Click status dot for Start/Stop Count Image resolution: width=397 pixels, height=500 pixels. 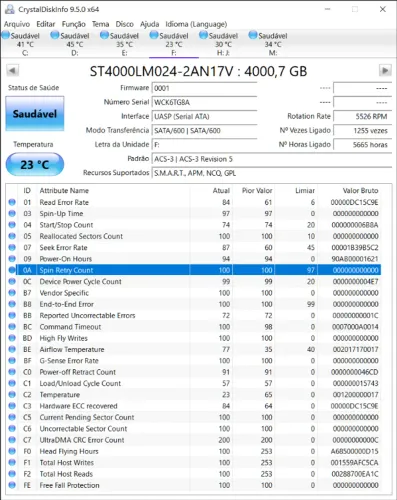12,225
